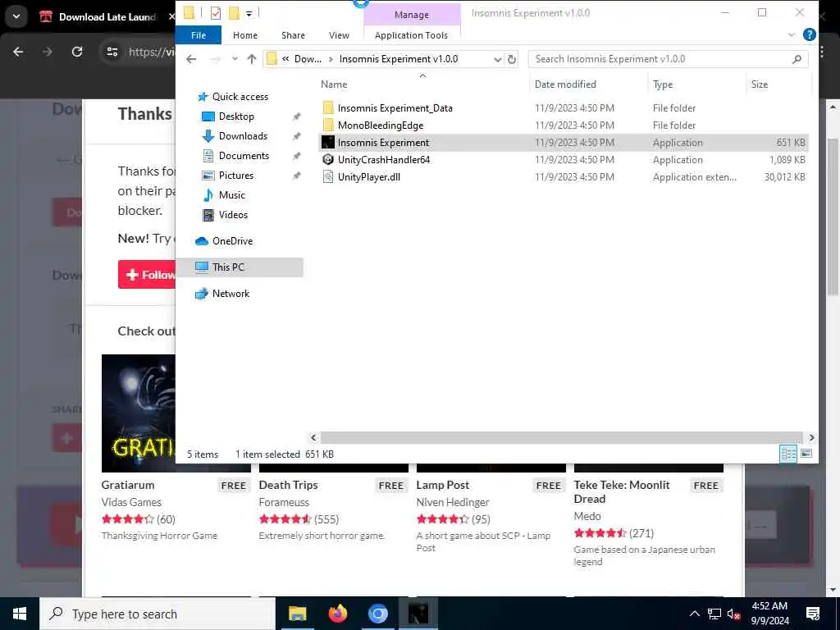
Task: Switch to the View ribbon tab
Action: point(339,35)
